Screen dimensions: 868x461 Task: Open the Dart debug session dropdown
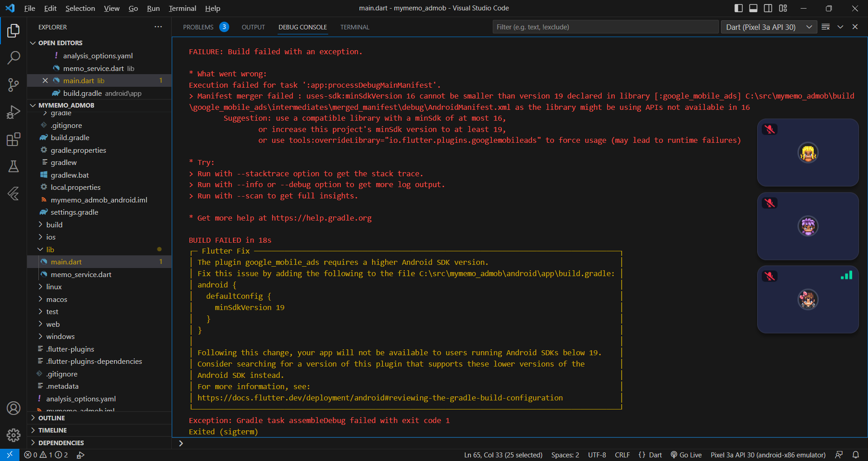769,27
